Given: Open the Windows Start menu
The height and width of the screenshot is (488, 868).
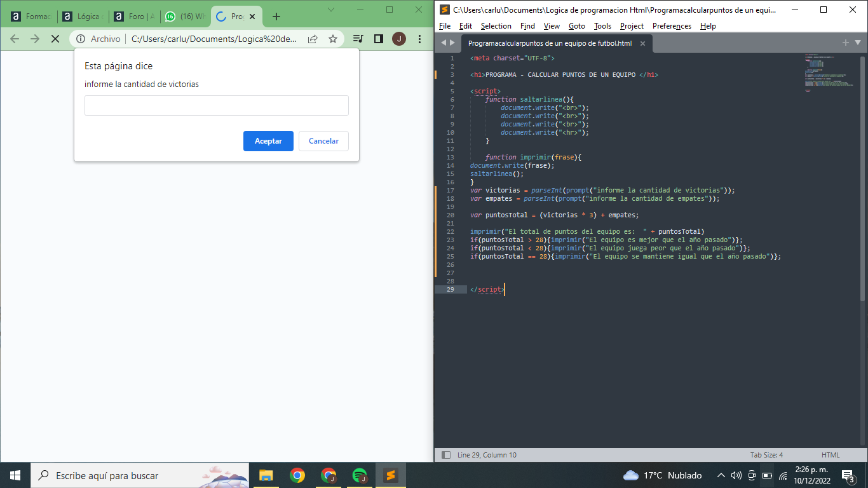Looking at the screenshot, I should click(x=15, y=475).
